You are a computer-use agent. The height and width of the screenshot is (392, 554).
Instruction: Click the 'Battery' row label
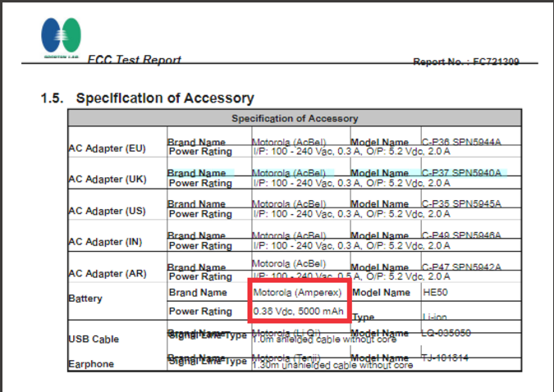point(85,299)
